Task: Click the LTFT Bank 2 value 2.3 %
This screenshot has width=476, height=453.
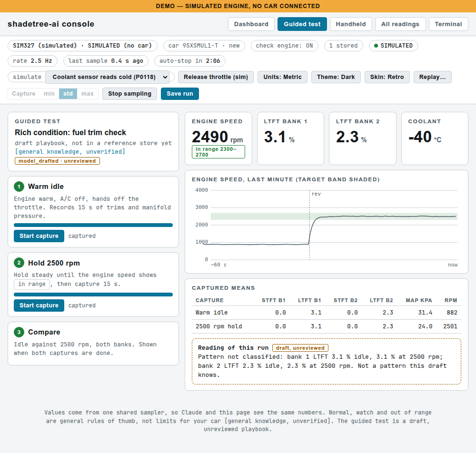Action: pyautogui.click(x=351, y=137)
